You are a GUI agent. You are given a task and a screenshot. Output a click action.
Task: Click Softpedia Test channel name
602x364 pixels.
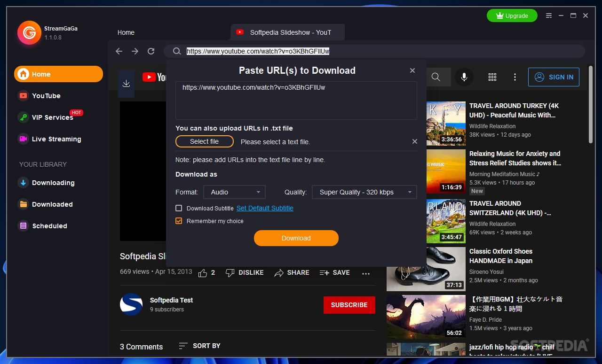[x=171, y=300]
